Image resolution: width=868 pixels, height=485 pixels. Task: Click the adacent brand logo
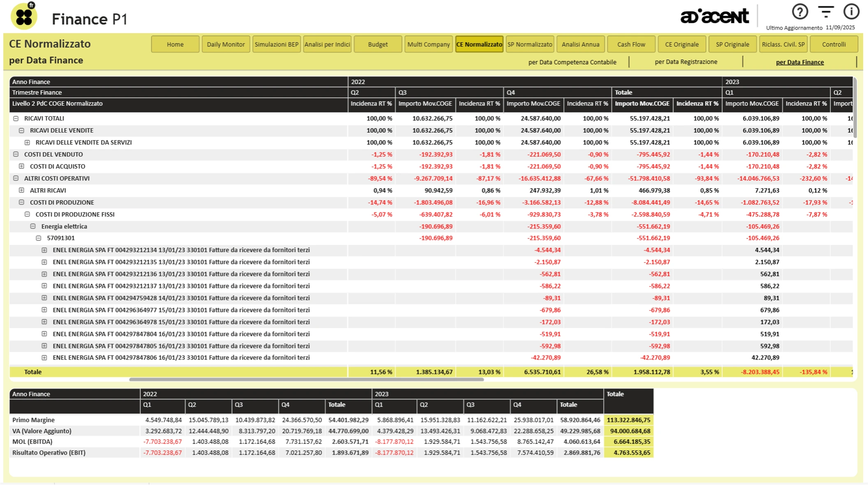(714, 16)
